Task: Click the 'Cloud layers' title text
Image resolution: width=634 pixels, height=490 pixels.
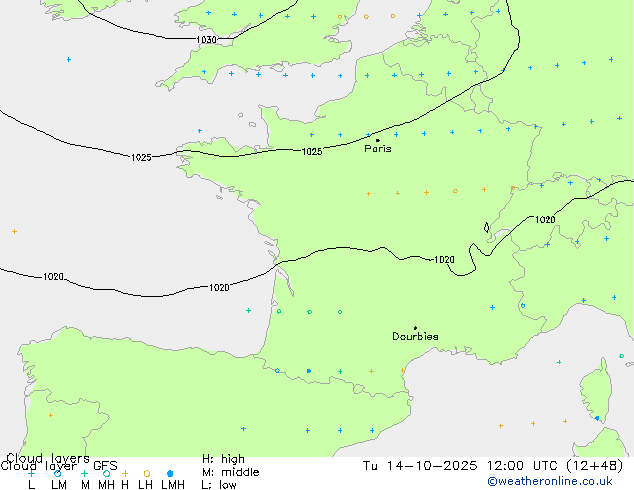Action: [48, 458]
